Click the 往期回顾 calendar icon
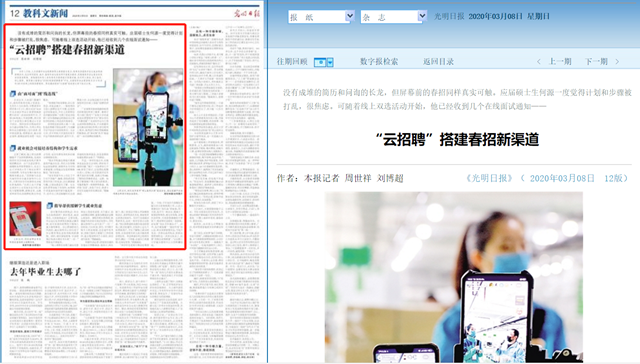The image size is (640, 364). pyautogui.click(x=320, y=62)
